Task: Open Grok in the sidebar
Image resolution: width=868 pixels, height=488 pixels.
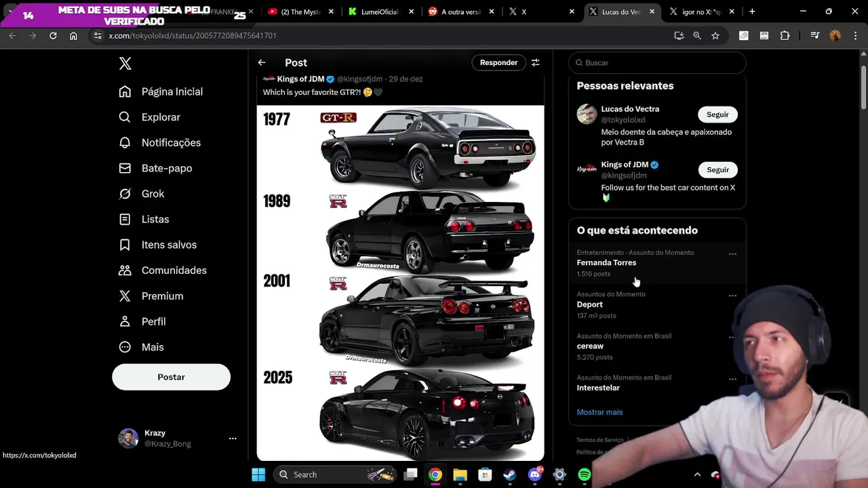Action: click(x=142, y=194)
